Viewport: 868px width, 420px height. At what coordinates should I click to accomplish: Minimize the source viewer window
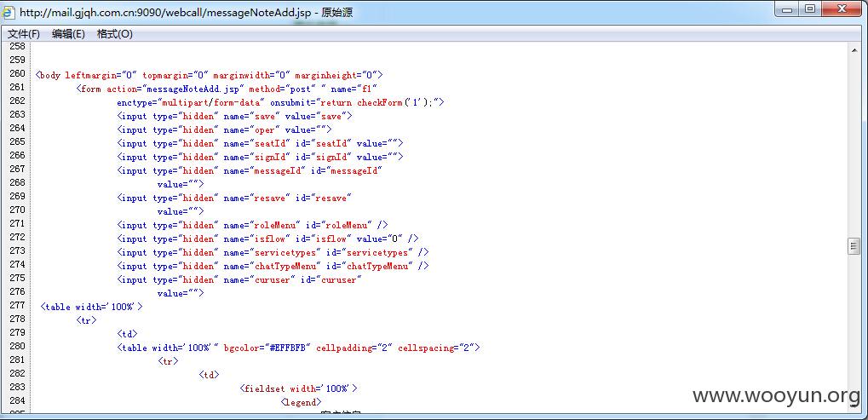(x=786, y=9)
